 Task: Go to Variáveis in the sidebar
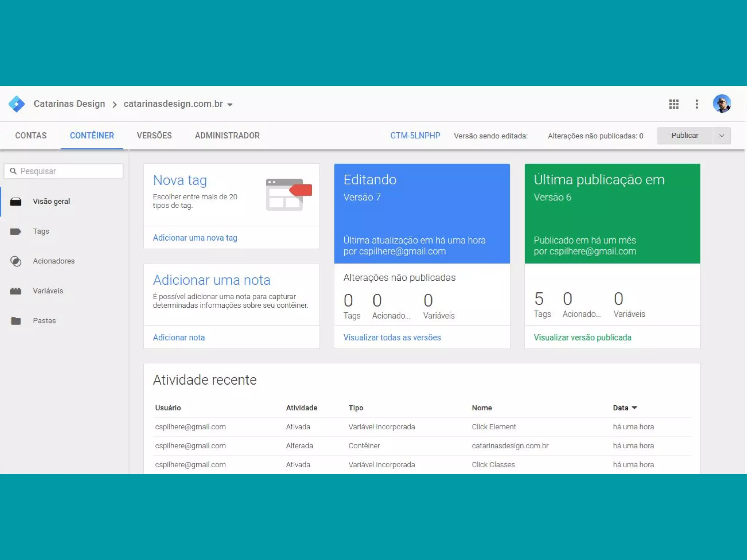tap(48, 291)
